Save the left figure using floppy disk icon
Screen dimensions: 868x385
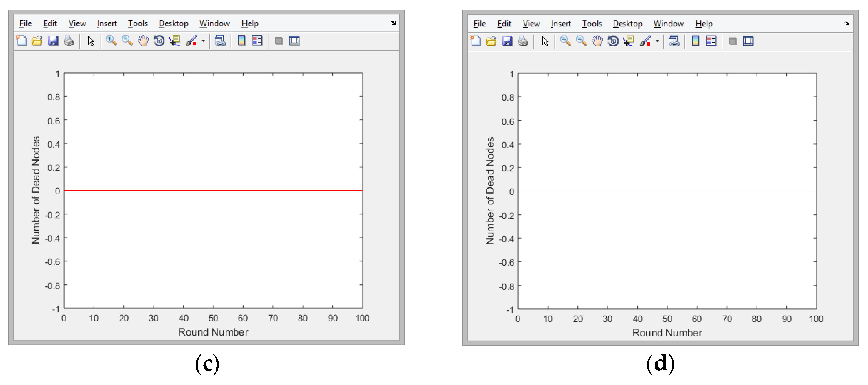pyautogui.click(x=53, y=41)
